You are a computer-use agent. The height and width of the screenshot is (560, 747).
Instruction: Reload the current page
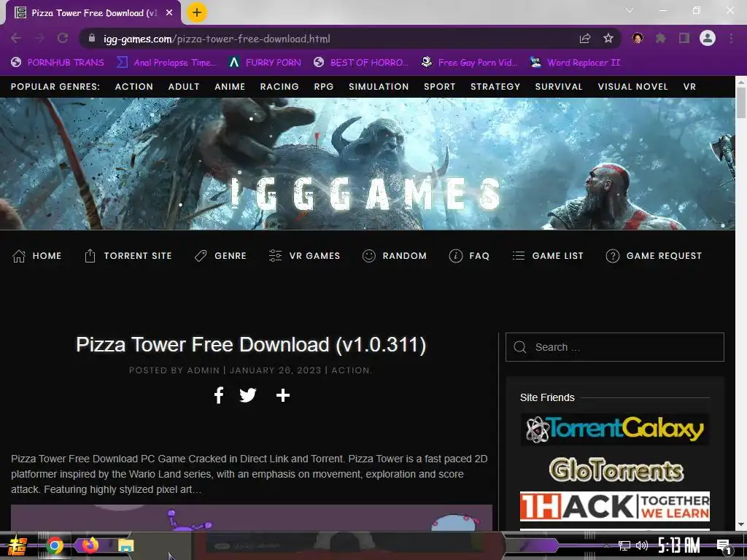coord(63,38)
